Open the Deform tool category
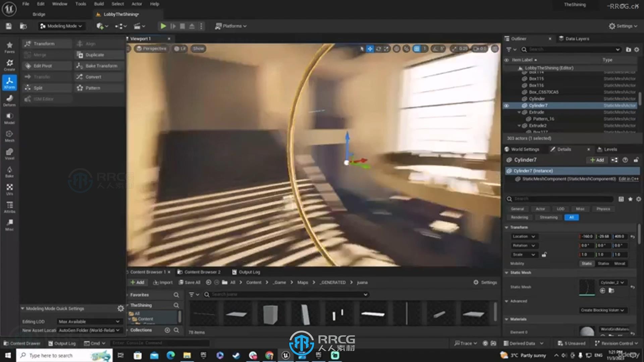Screen dimensions: 644x362 pyautogui.click(x=9, y=100)
